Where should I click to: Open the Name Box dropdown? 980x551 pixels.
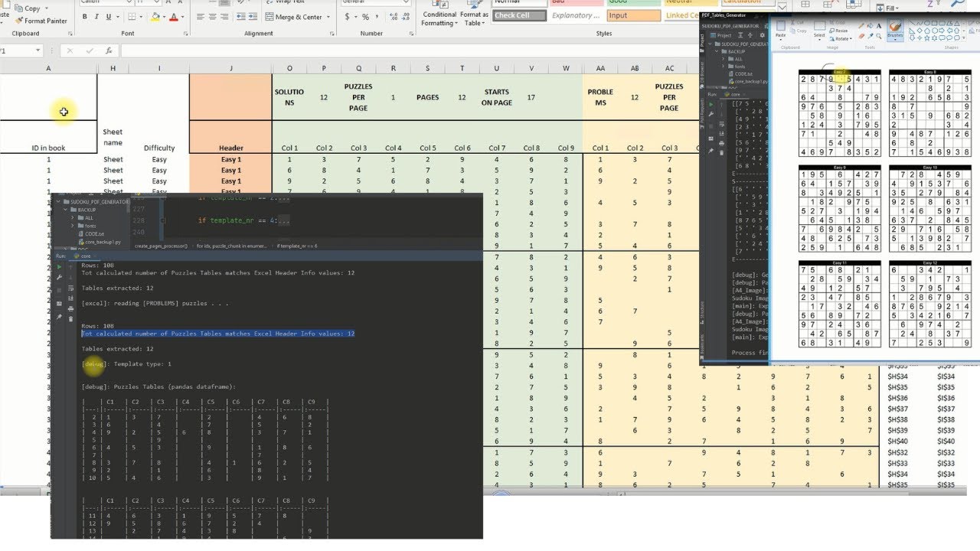click(x=38, y=51)
